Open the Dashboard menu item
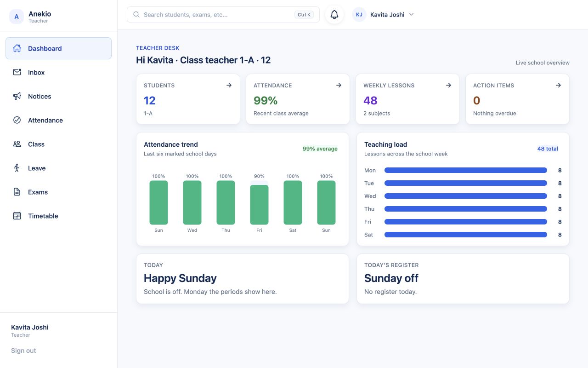The width and height of the screenshot is (588, 368). coord(58,48)
